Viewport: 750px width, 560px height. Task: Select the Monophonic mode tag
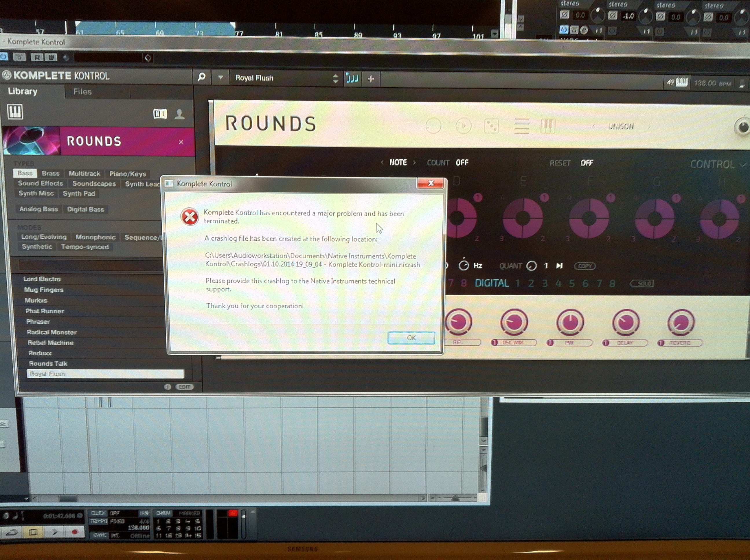click(x=95, y=237)
